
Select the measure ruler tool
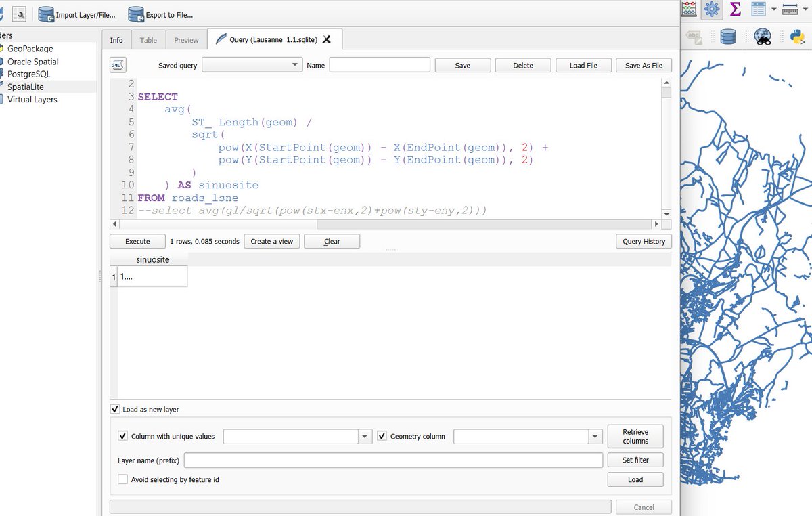(790, 9)
